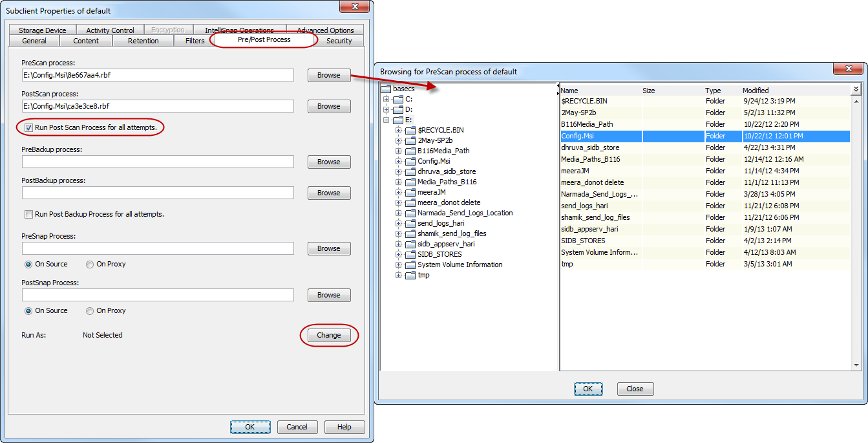Screen dimensions: 868x443
Task: Click the System Volume Information folder icon
Action: (x=410, y=265)
